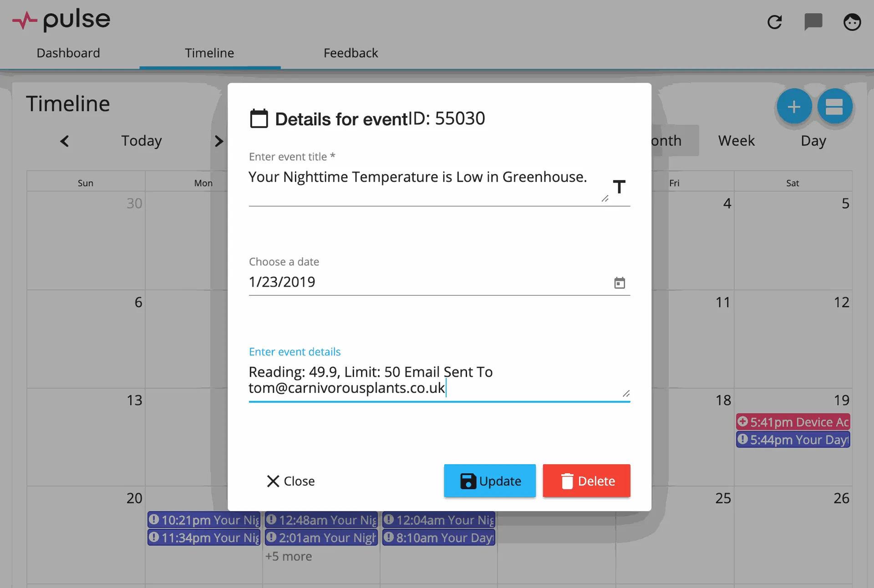Expand the '+5 more' events link
This screenshot has width=874, height=588.
(289, 556)
